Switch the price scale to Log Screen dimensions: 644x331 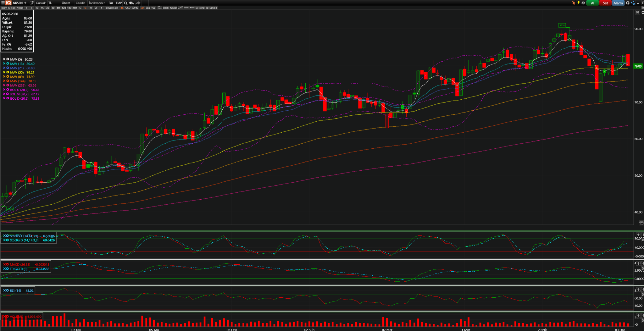[x=148, y=8]
